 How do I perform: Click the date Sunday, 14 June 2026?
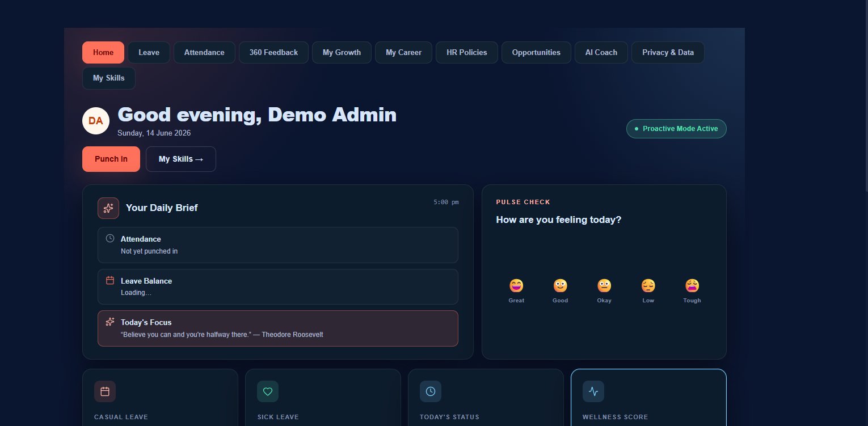pos(154,133)
